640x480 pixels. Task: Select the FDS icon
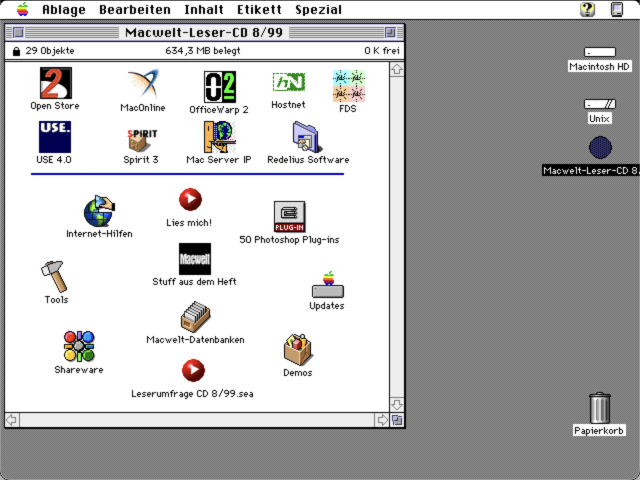(x=349, y=86)
